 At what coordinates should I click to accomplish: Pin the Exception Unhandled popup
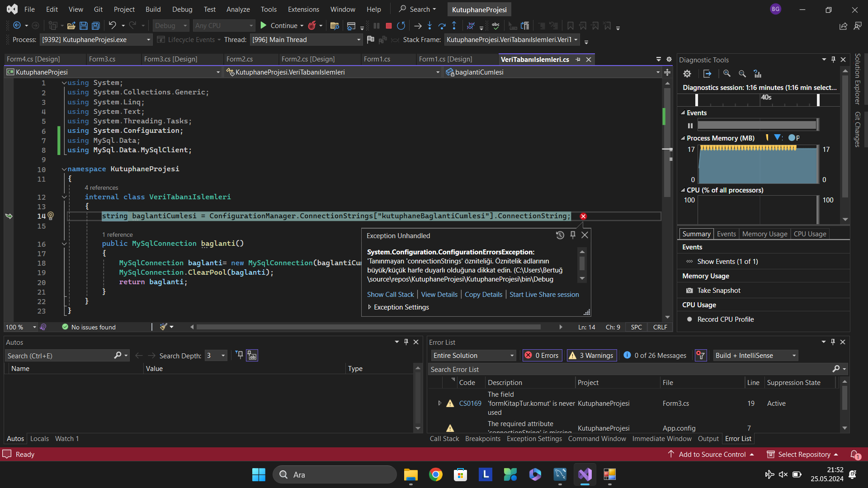click(x=573, y=235)
